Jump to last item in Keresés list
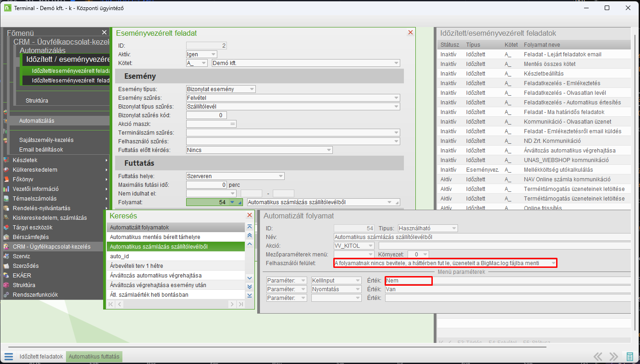Image resolution: width=640 pixels, height=364 pixels. click(x=249, y=295)
